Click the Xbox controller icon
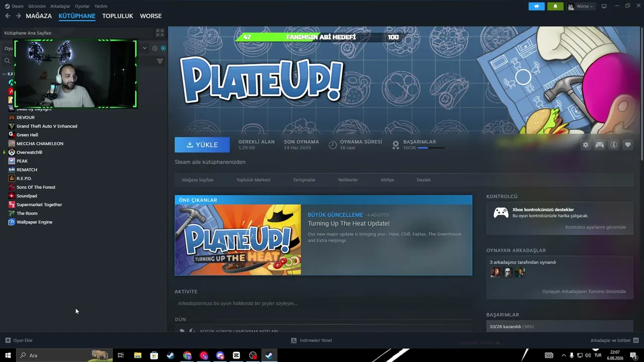 (501, 213)
